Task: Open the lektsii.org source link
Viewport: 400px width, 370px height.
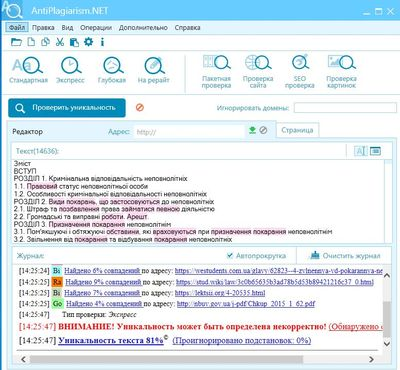Action: point(220,293)
